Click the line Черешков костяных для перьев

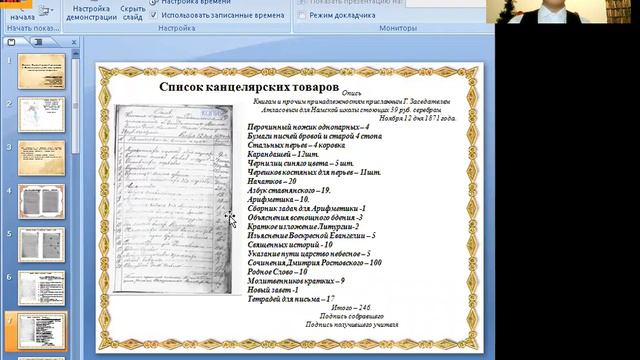[x=314, y=172]
